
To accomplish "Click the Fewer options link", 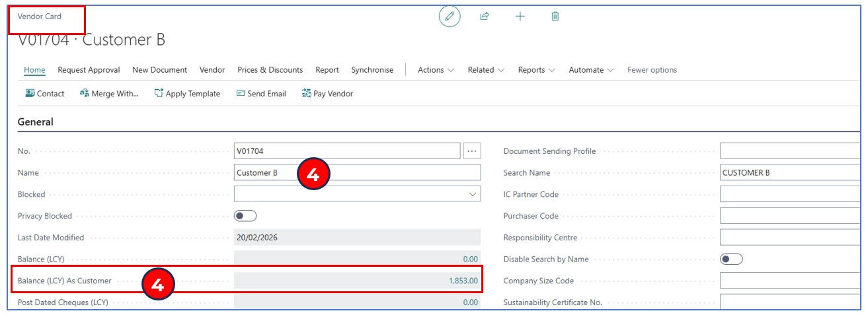I will click(652, 70).
